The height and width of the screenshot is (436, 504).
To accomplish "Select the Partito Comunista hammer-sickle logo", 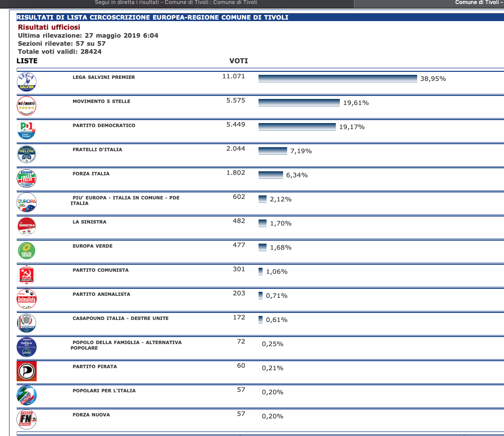I will (27, 275).
